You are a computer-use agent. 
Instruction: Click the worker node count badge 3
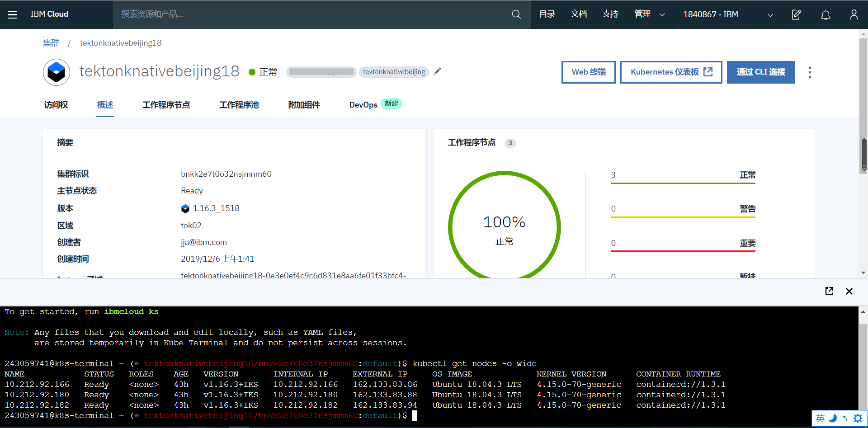(x=510, y=143)
